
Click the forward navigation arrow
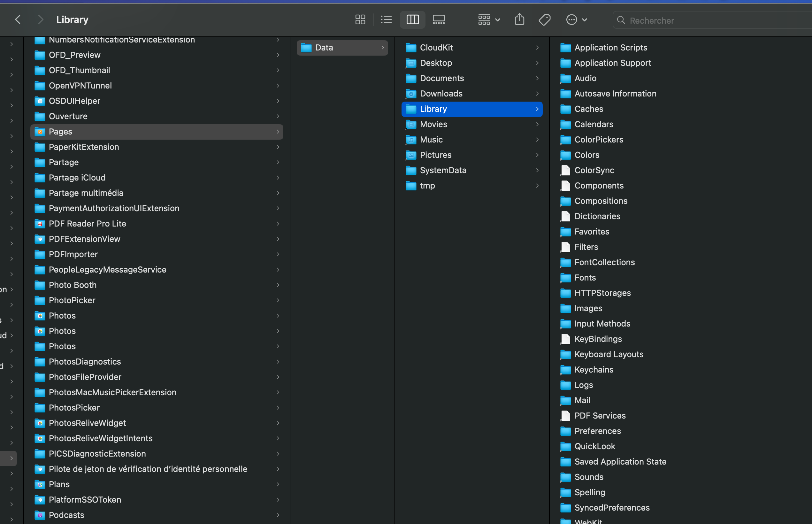click(41, 20)
